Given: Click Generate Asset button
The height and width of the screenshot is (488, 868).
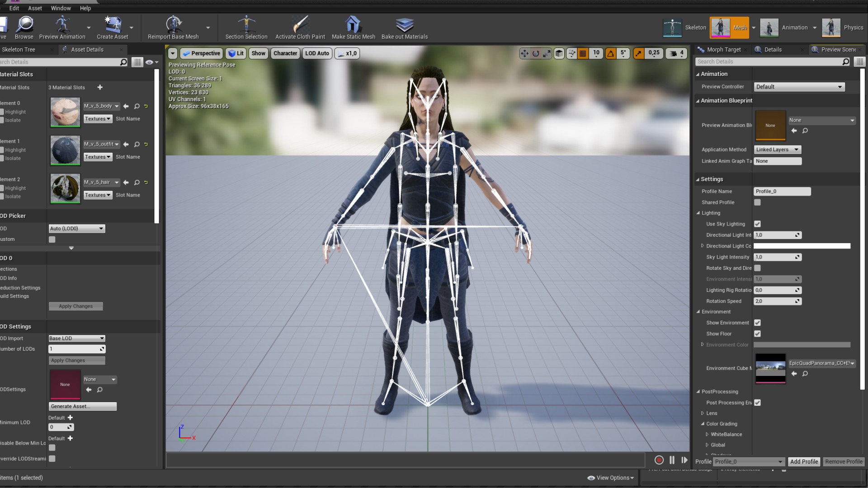Looking at the screenshot, I should [82, 407].
